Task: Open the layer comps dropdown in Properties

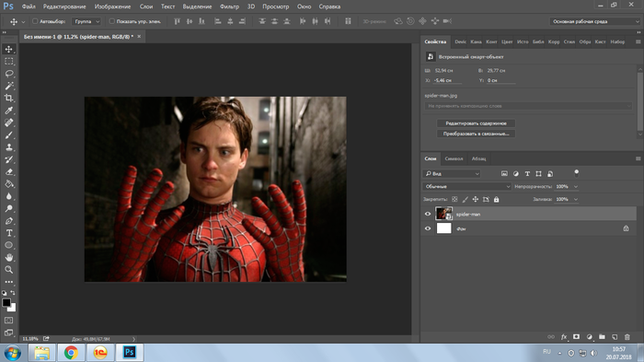Action: coord(528,106)
